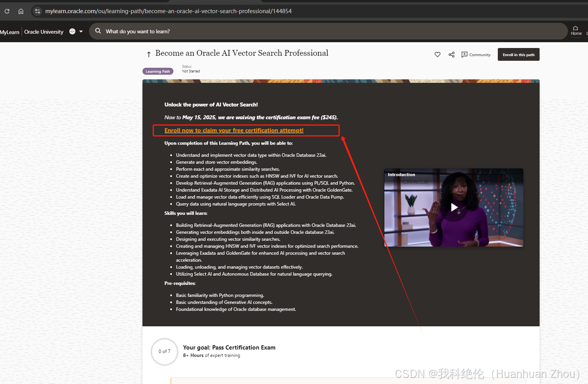588x384 pixels.
Task: Open site information icon in address bar
Action: point(38,11)
